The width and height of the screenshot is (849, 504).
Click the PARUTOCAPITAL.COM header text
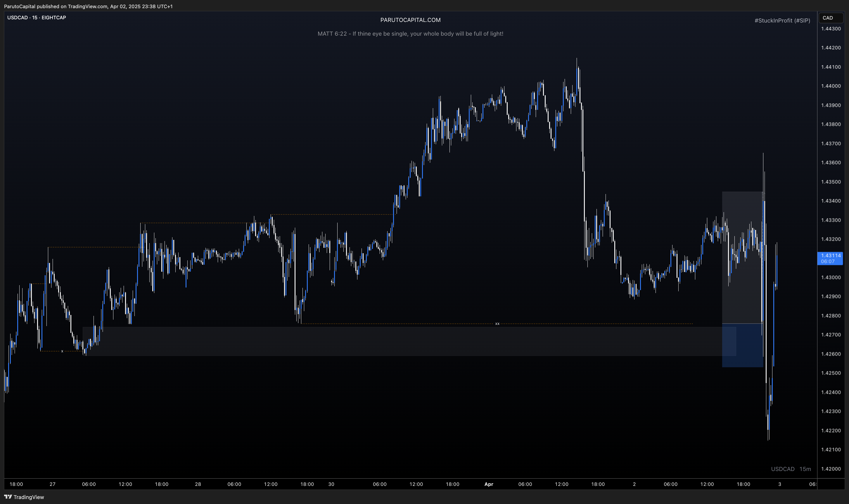pos(410,20)
